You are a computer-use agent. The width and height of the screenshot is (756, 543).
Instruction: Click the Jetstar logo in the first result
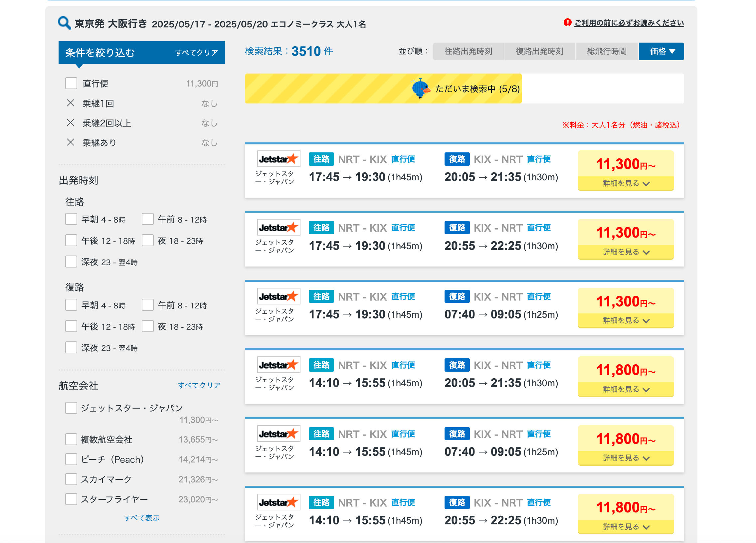point(278,159)
